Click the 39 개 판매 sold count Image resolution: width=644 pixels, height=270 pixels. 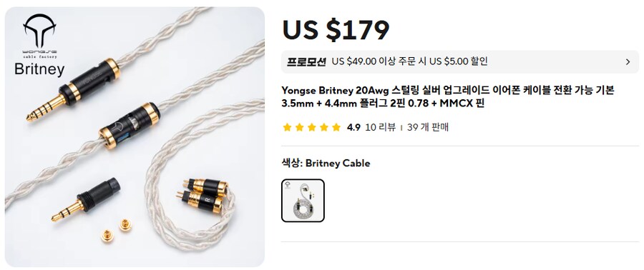click(x=428, y=127)
